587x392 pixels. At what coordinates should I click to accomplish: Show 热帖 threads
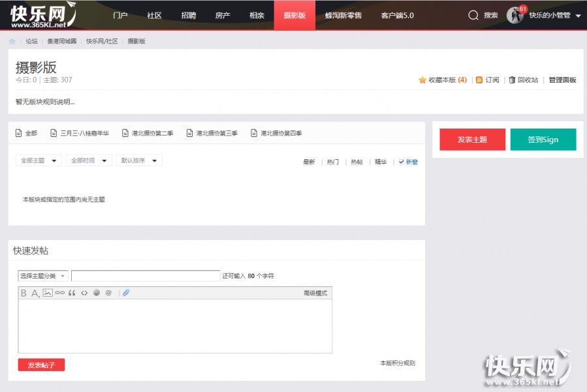point(357,162)
